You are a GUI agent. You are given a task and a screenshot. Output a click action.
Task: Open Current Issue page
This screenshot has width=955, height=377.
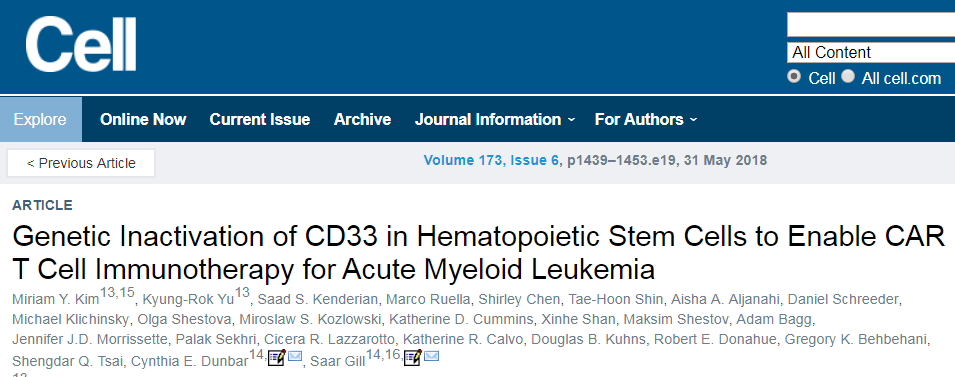pos(260,119)
